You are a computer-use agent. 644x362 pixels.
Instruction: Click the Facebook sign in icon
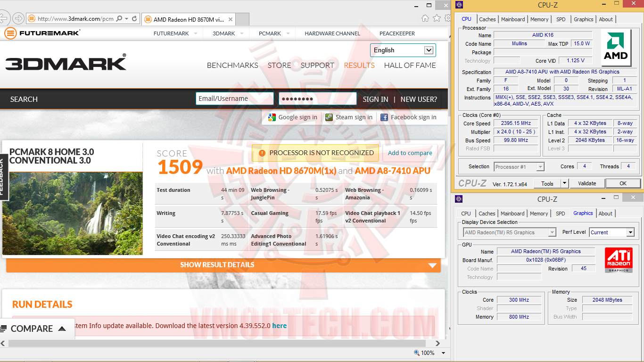[384, 117]
